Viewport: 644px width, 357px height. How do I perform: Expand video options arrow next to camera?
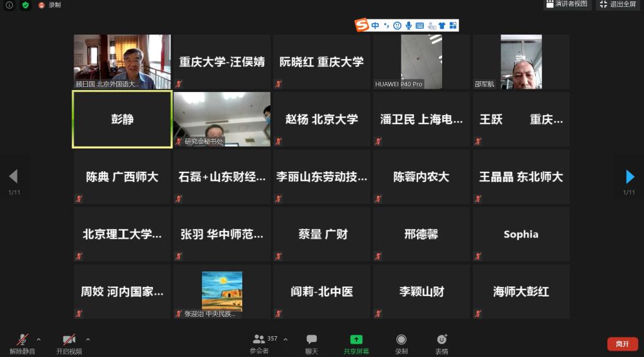(88, 339)
